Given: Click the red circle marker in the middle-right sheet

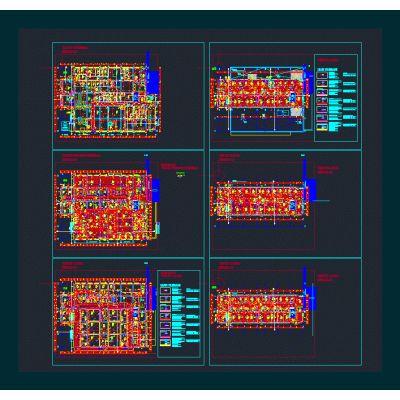Looking at the screenshot, I should pos(219,174).
